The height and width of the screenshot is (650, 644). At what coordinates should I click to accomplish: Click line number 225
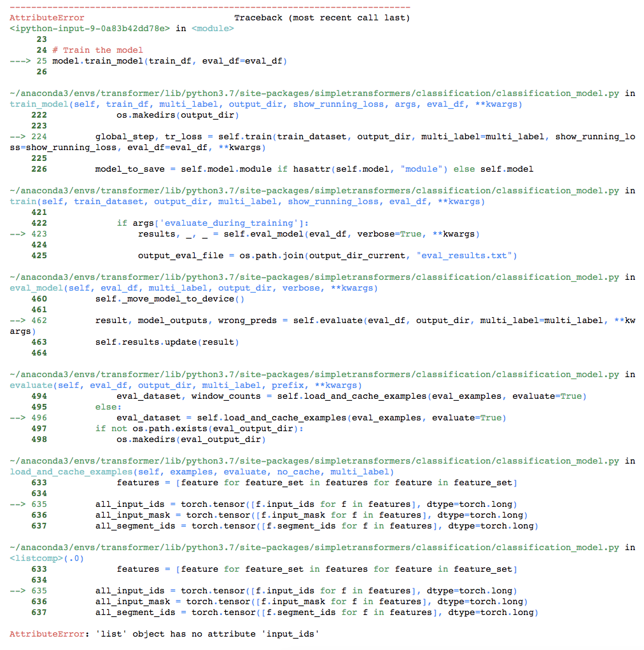click(x=39, y=158)
